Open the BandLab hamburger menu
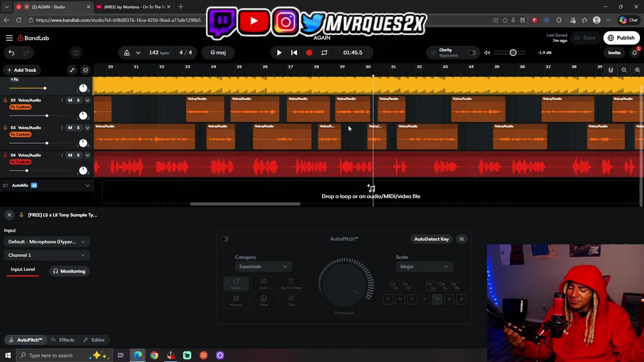The height and width of the screenshot is (362, 644). [9, 38]
